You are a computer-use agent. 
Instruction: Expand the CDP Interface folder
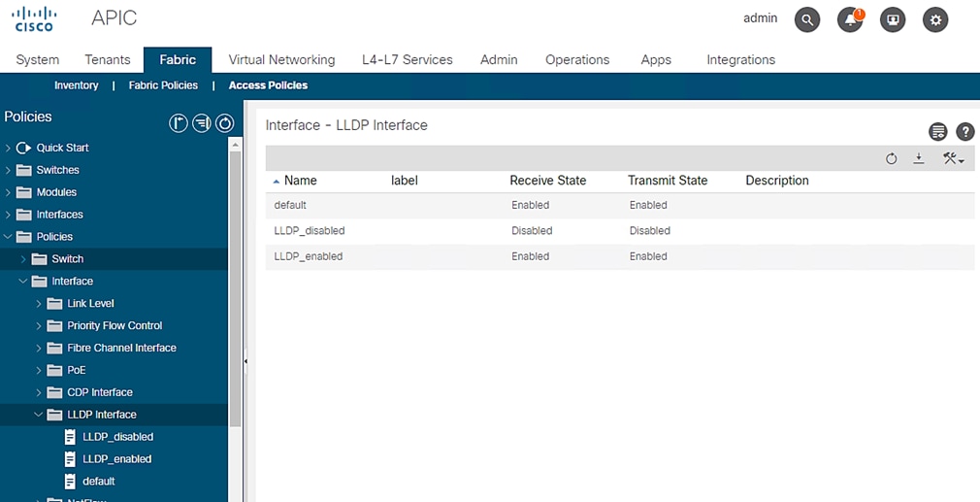pyautogui.click(x=39, y=392)
